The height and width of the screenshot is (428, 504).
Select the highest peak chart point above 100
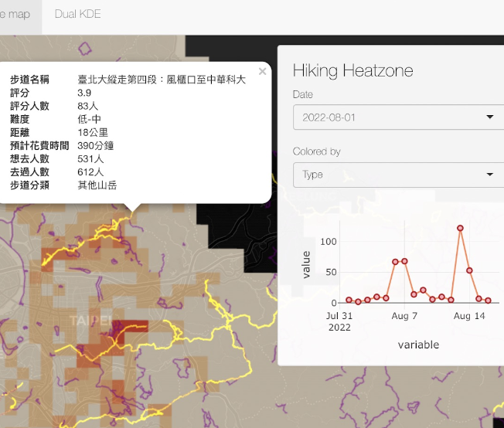460,228
